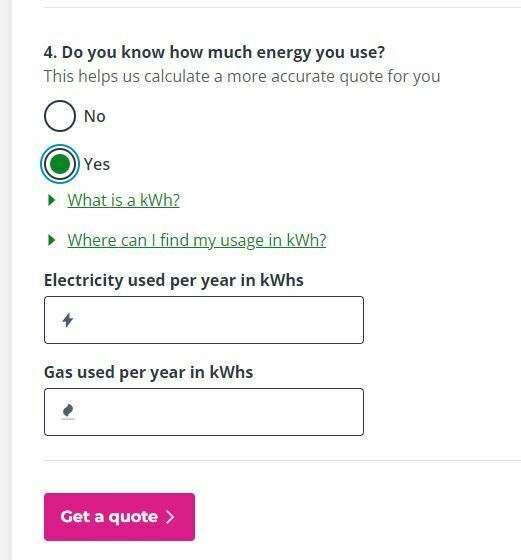
Task: Click the "Yes" option label text
Action: click(97, 164)
